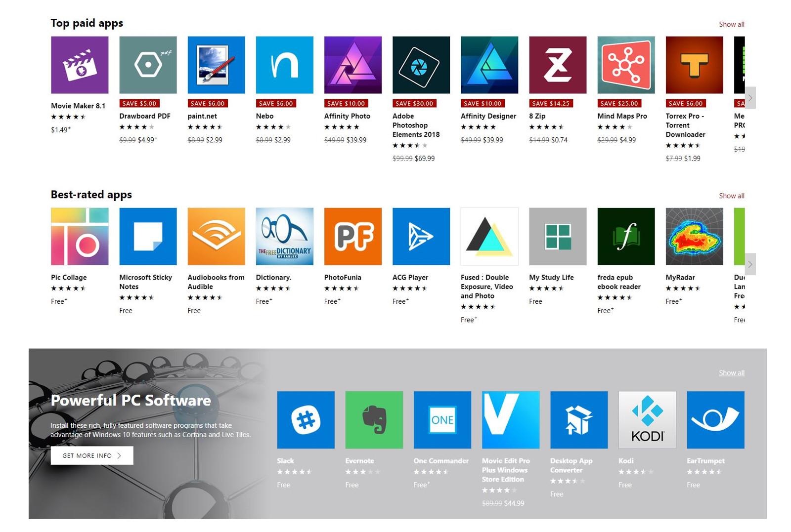Viewport: 791px width, 532px height.
Task: Click the SAVE $30.00 badge
Action: [x=414, y=103]
